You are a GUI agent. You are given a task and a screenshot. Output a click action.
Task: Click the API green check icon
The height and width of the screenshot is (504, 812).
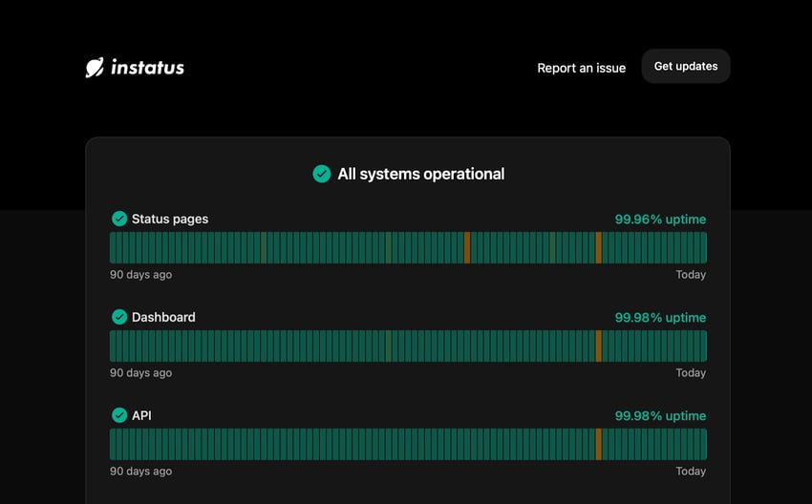pos(119,415)
